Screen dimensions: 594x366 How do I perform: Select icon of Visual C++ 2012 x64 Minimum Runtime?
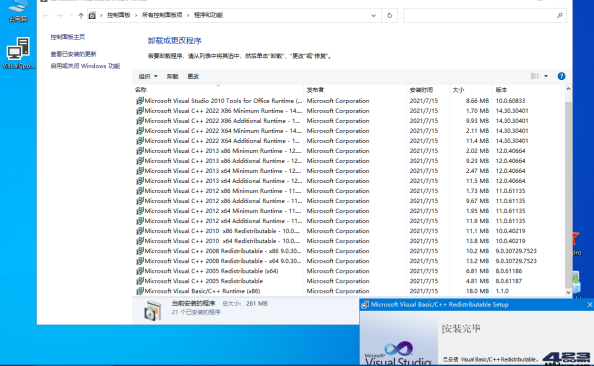point(140,211)
